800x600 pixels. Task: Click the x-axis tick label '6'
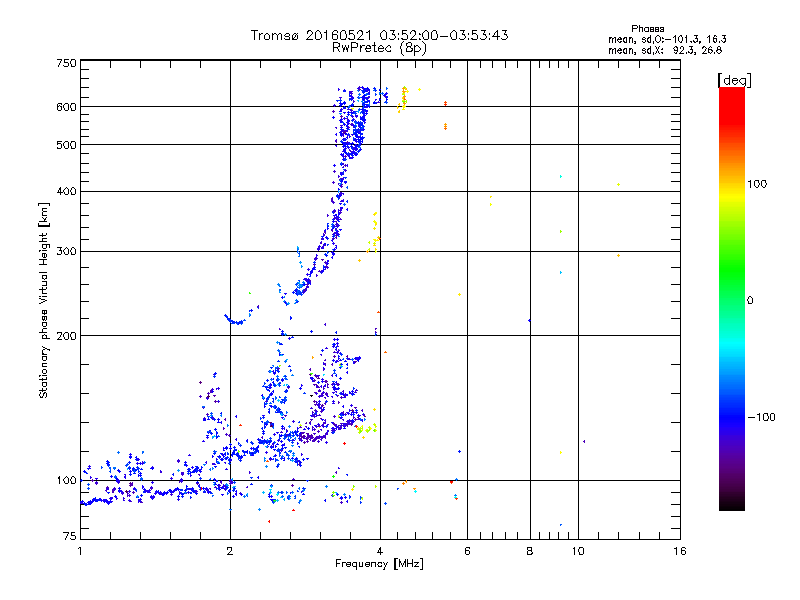tap(467, 551)
